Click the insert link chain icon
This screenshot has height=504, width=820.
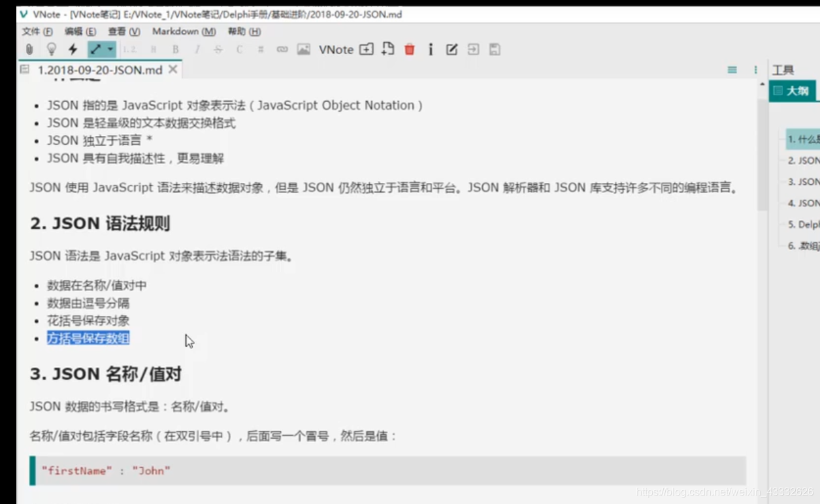[x=282, y=49]
